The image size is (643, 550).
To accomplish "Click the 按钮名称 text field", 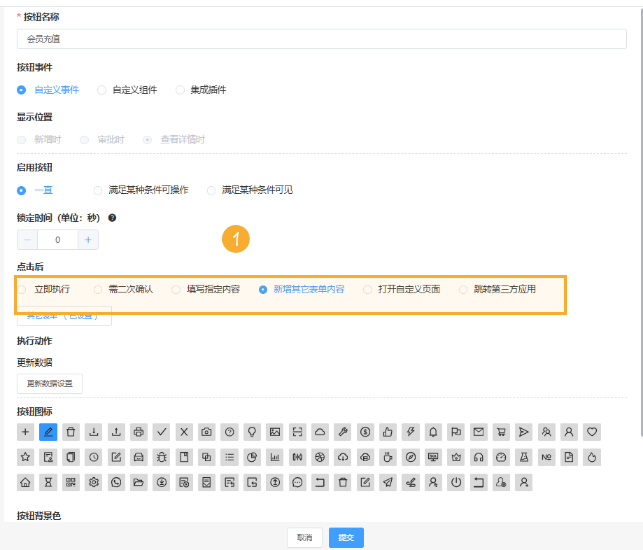I will click(x=321, y=40).
